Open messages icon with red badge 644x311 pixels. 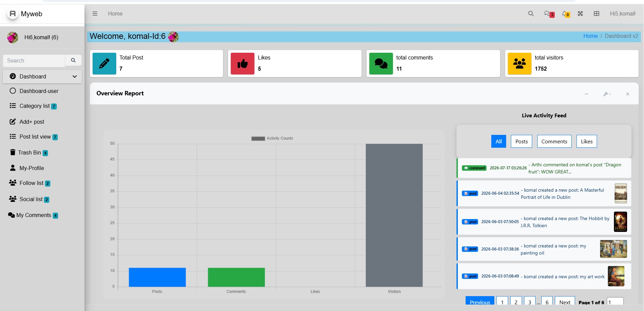(x=549, y=14)
